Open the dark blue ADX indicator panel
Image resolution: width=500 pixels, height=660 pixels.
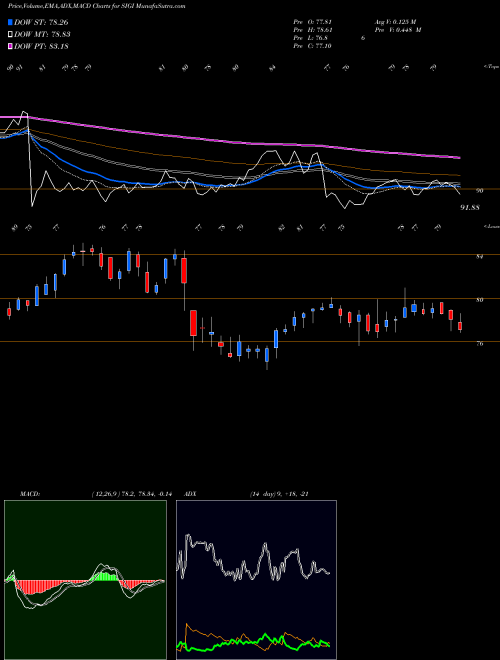(256, 580)
